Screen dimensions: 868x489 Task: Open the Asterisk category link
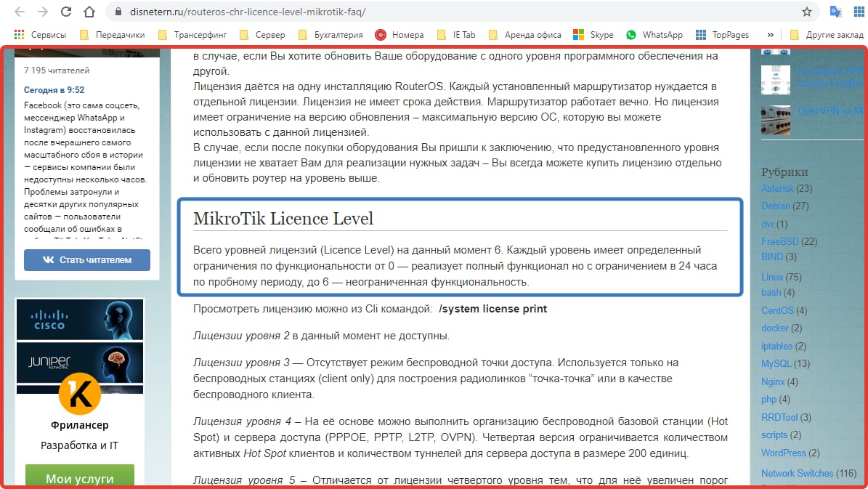pyautogui.click(x=777, y=188)
